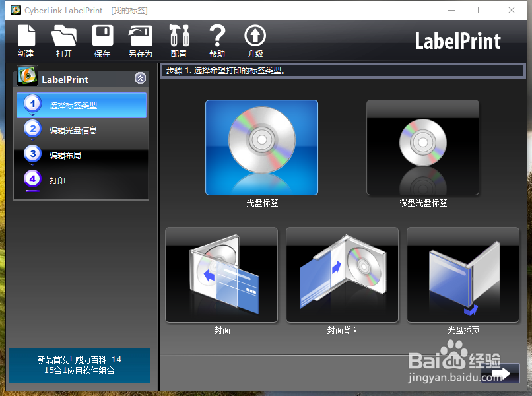Click the LabelPrint app icon in sidebar header
The width and height of the screenshot is (532, 396).
tap(28, 75)
